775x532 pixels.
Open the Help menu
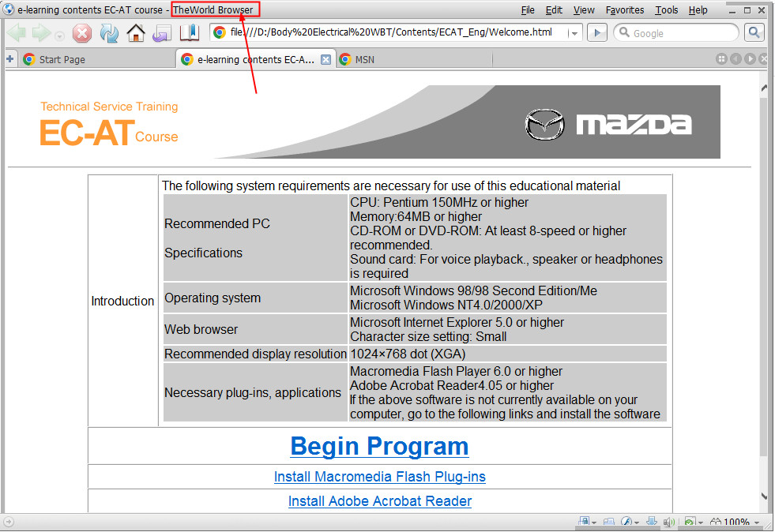coord(698,10)
